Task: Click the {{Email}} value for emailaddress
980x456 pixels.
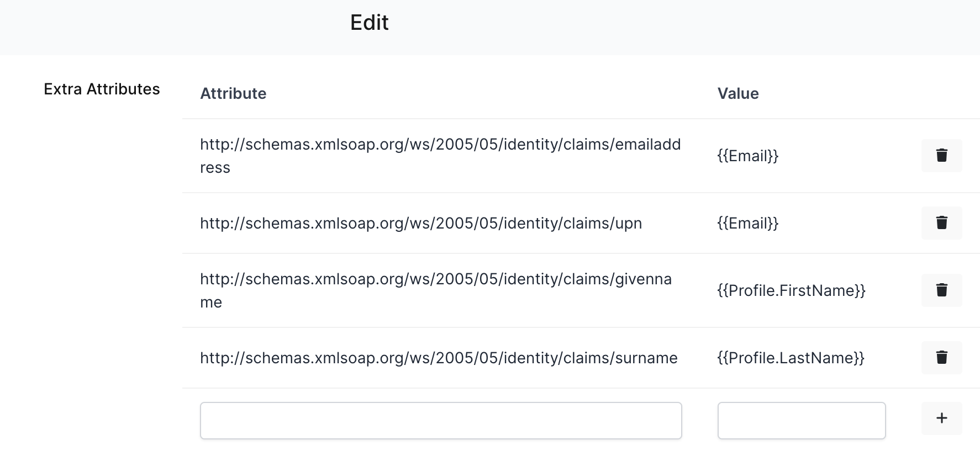Action: [747, 156]
